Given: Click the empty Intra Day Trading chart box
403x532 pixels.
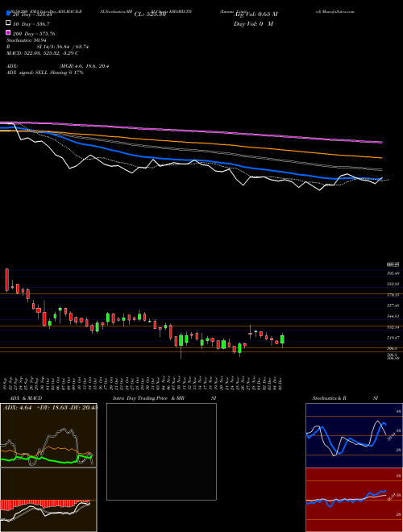Looking at the screenshot, I should [161, 451].
